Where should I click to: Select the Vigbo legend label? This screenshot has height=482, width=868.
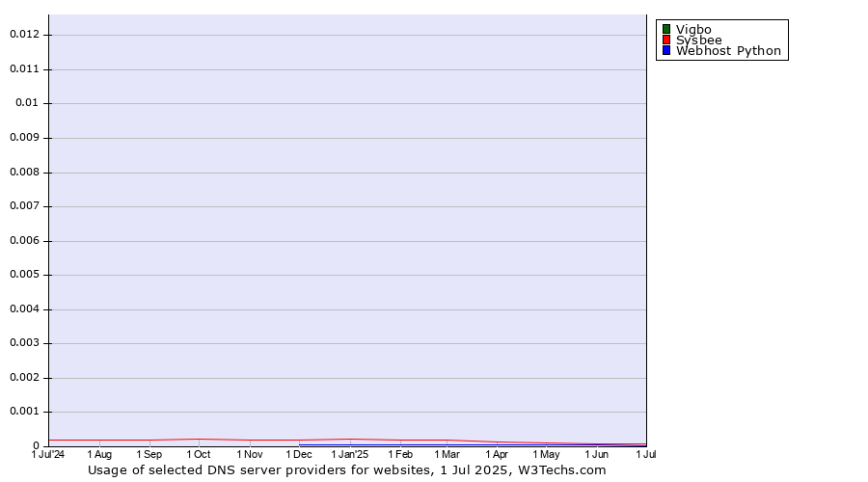(x=693, y=29)
